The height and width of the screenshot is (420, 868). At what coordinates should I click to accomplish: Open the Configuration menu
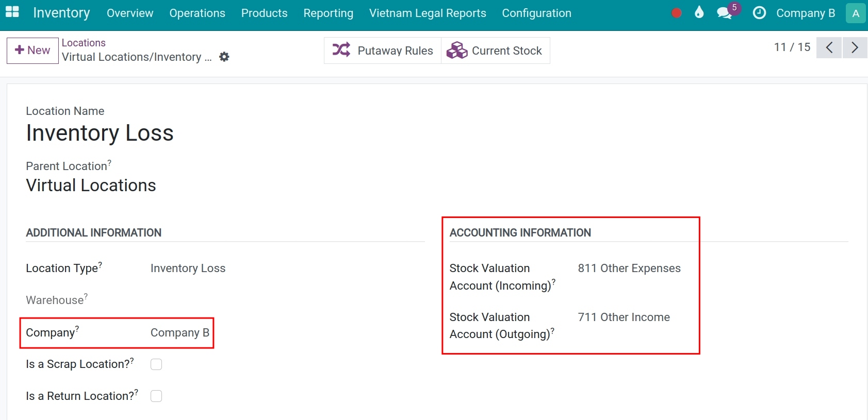click(x=536, y=13)
